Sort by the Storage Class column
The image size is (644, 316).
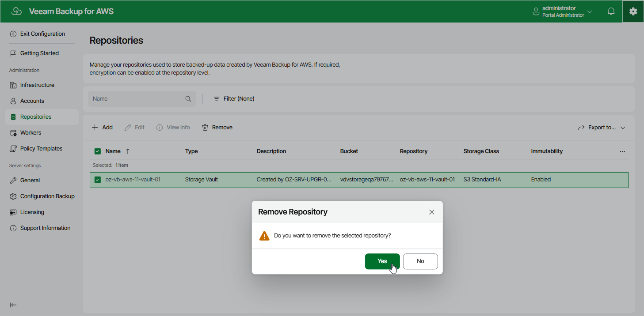481,151
